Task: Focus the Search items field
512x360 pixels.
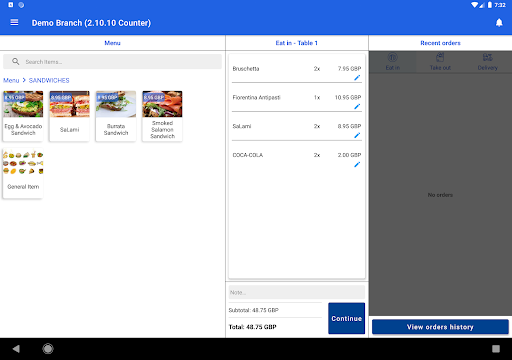Action: point(112,62)
